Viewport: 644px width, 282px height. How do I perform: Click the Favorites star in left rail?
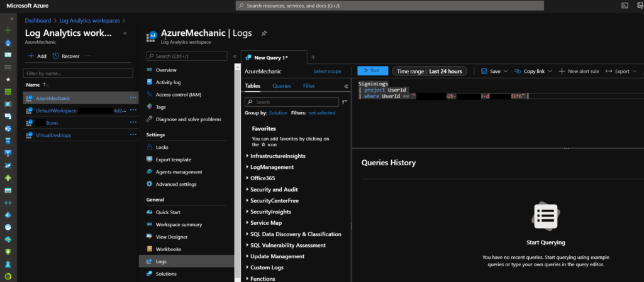(x=8, y=80)
